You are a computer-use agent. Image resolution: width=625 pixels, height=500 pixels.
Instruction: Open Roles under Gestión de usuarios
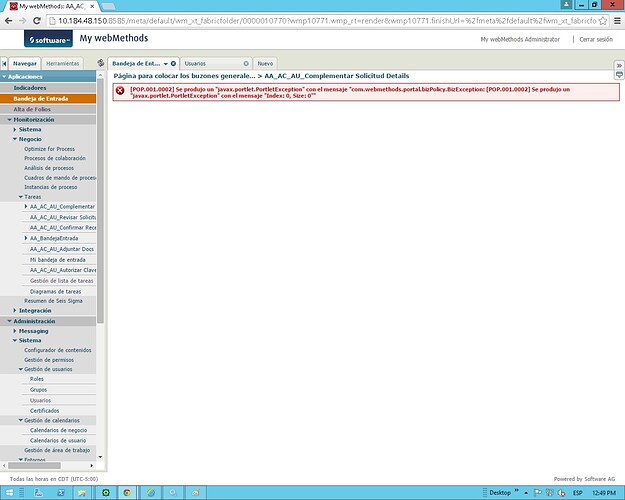point(37,379)
